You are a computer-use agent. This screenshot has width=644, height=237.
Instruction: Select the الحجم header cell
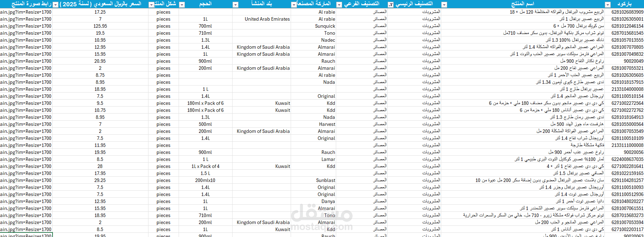coord(205,4)
